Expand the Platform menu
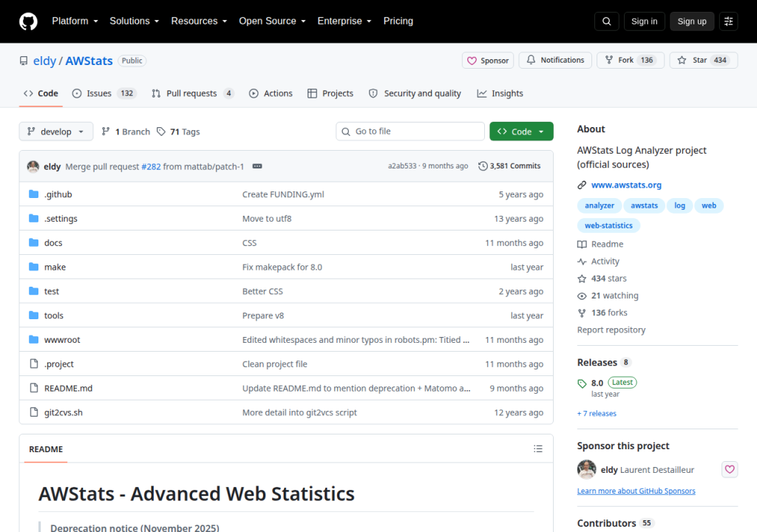 (x=75, y=21)
